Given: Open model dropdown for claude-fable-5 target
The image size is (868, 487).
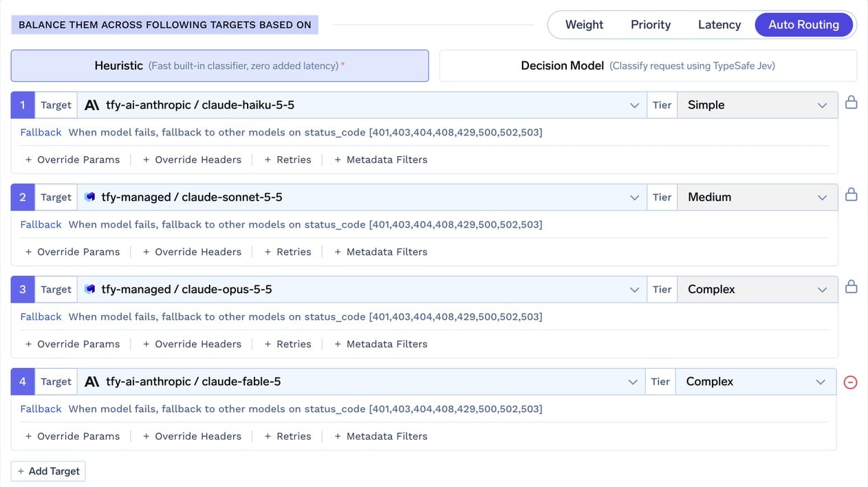Looking at the screenshot, I should coord(361,382).
